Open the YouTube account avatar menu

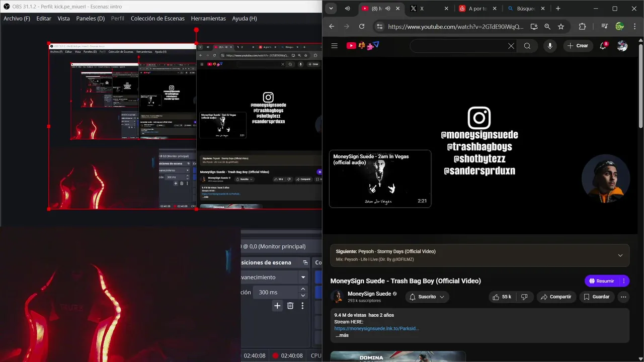(622, 46)
